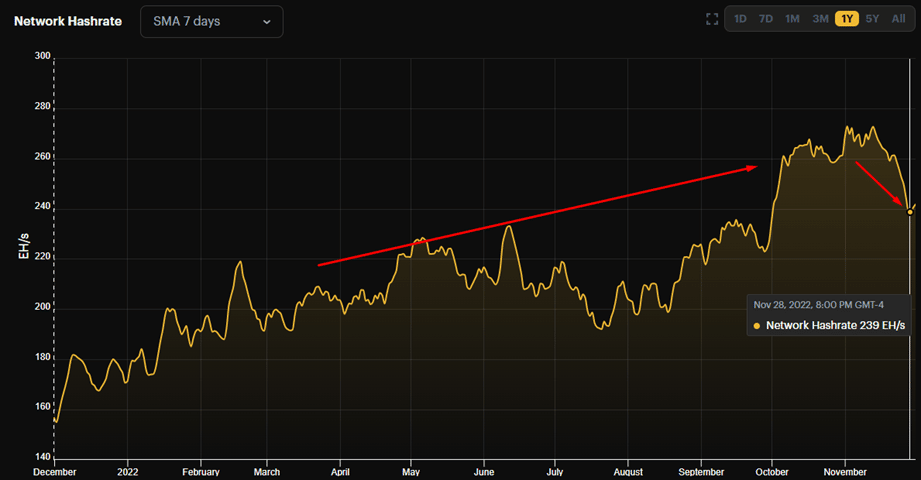921x480 pixels.
Task: Click the EH/s y-axis label
Action: (23, 242)
